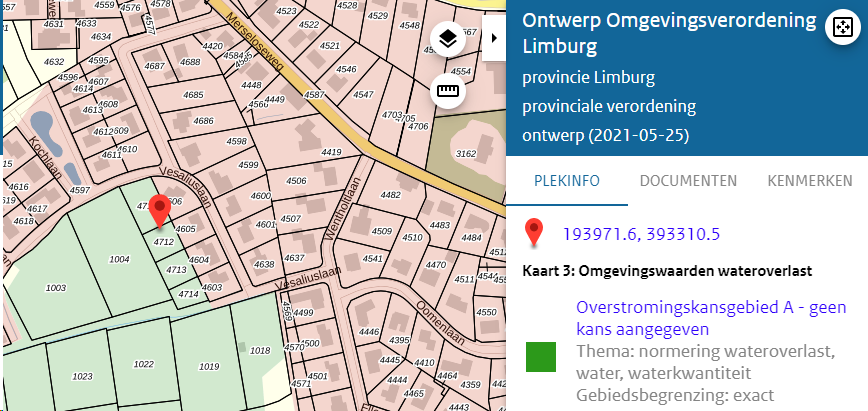868x411 pixels.
Task: Select parcel 1003 on the map
Action: point(56,288)
